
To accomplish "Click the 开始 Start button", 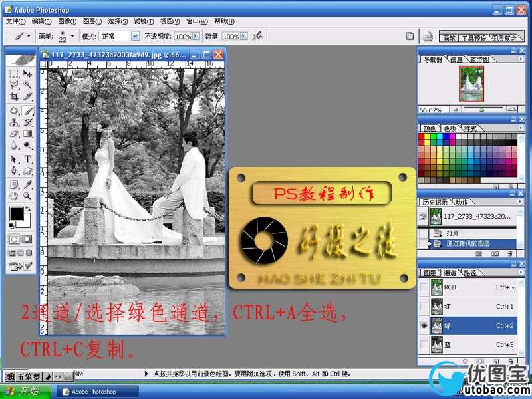I will [25, 391].
